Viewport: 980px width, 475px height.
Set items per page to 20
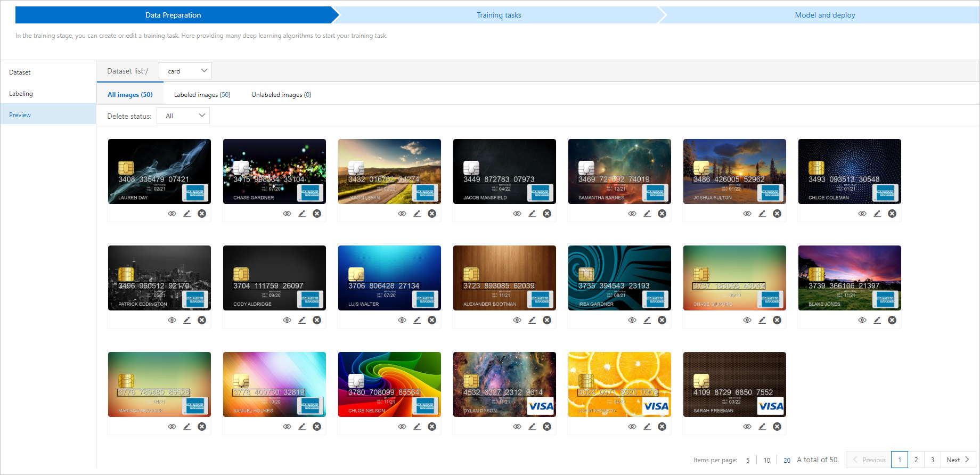click(x=787, y=460)
